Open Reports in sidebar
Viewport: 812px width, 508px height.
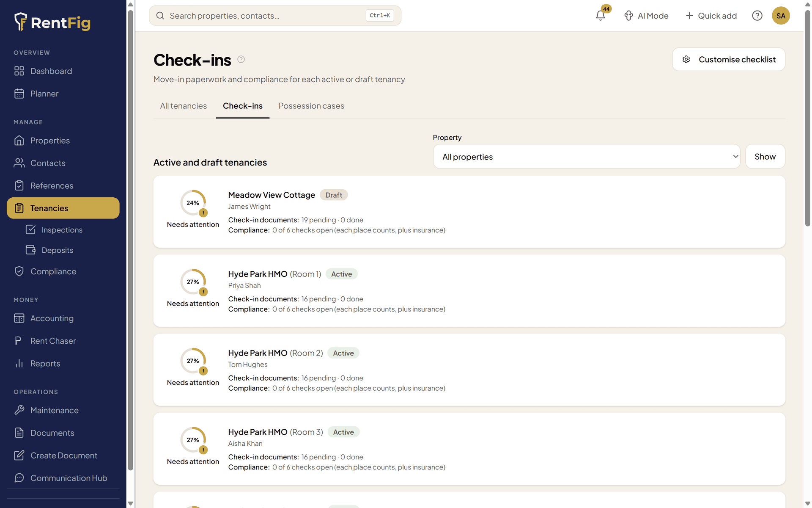pyautogui.click(x=63, y=363)
